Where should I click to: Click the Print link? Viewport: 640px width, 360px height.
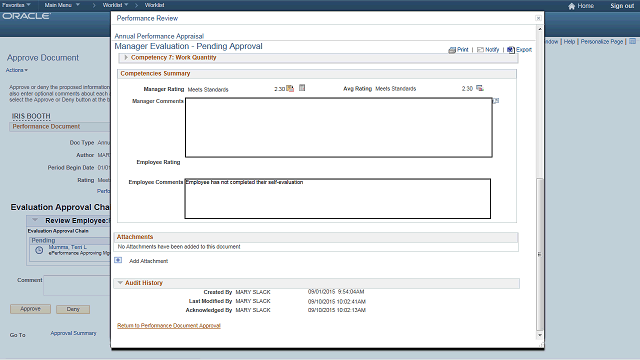pos(462,49)
